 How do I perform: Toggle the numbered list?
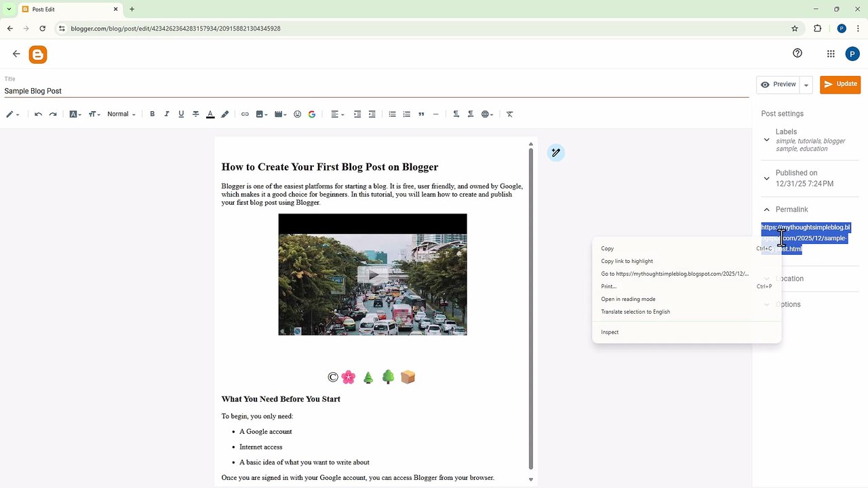pos(407,114)
